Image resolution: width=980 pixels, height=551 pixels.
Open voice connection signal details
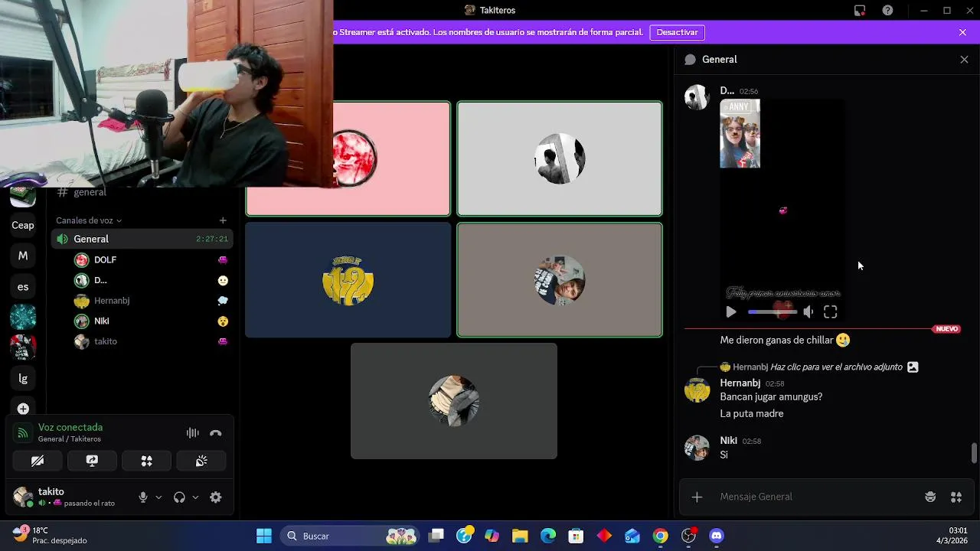(24, 433)
